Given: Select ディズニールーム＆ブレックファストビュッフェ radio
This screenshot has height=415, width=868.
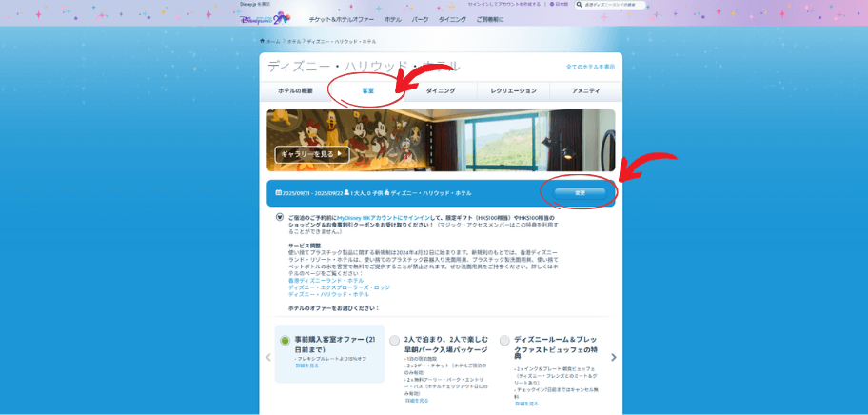Looking at the screenshot, I should point(504,341).
